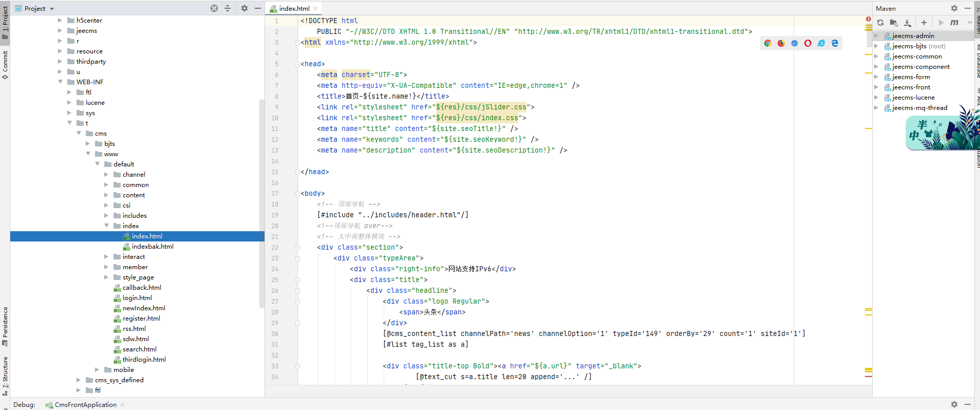Select the CmsFrontApplication debug tab

coord(85,405)
